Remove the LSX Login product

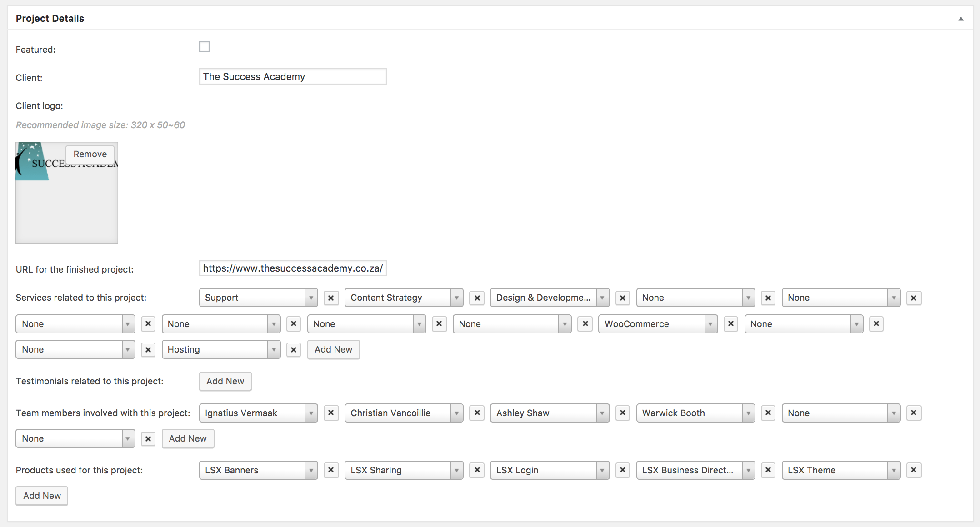(x=623, y=470)
